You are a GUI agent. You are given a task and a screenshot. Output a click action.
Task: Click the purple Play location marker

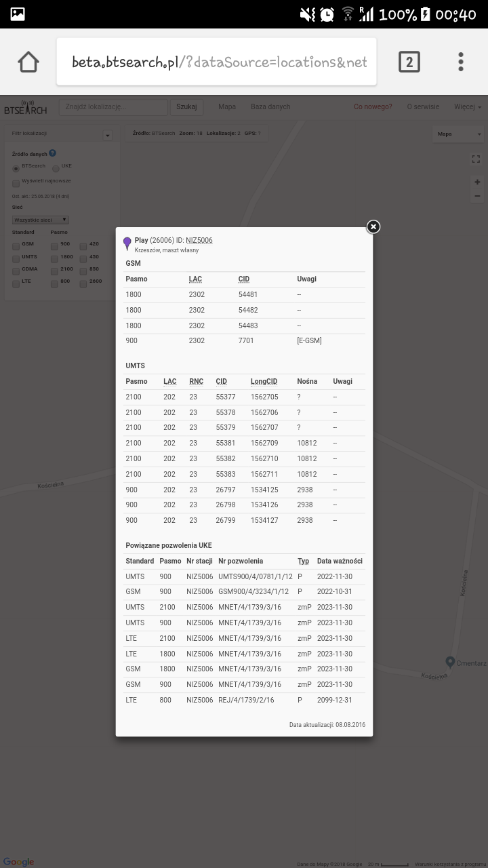coord(127,243)
